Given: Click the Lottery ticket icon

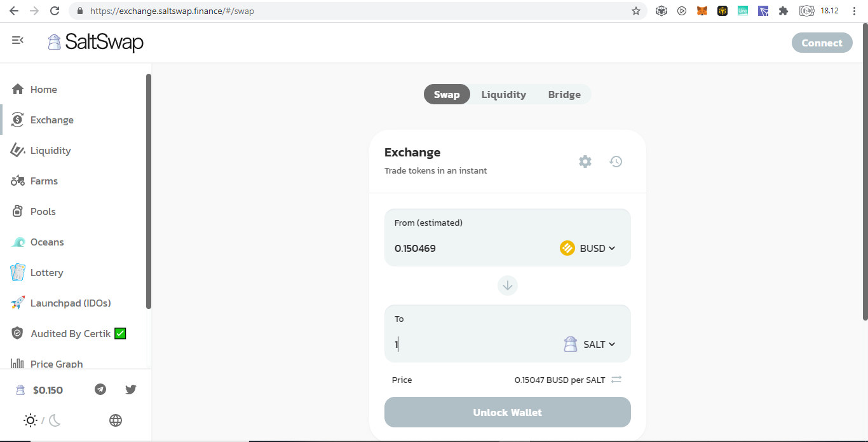Looking at the screenshot, I should click(x=18, y=272).
